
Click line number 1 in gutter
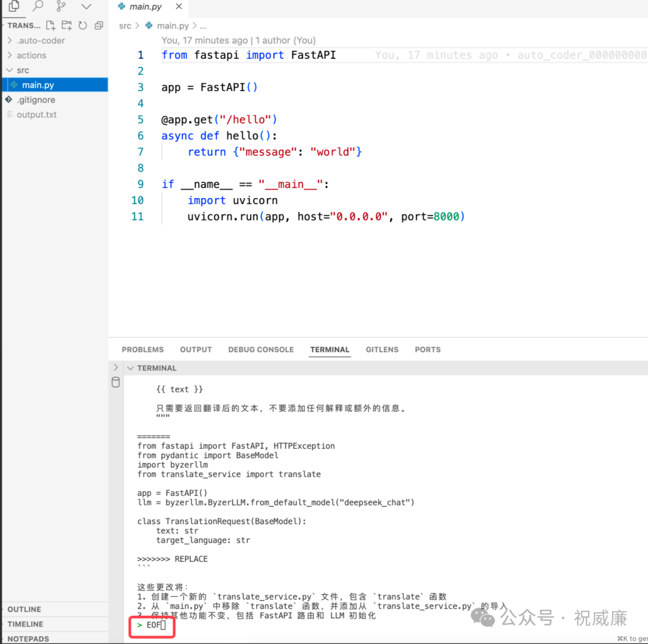(140, 55)
